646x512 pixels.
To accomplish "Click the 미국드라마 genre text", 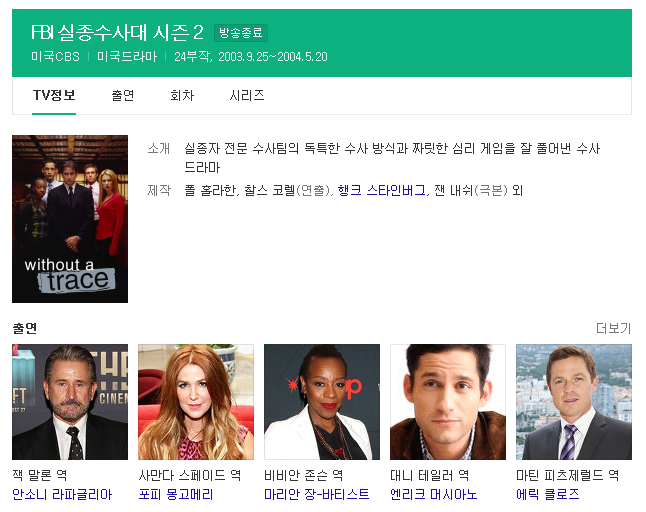I will click(x=127, y=57).
